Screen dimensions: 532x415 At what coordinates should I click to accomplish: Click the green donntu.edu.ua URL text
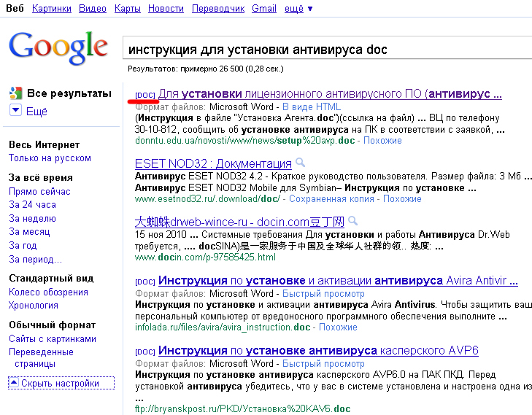(x=244, y=140)
